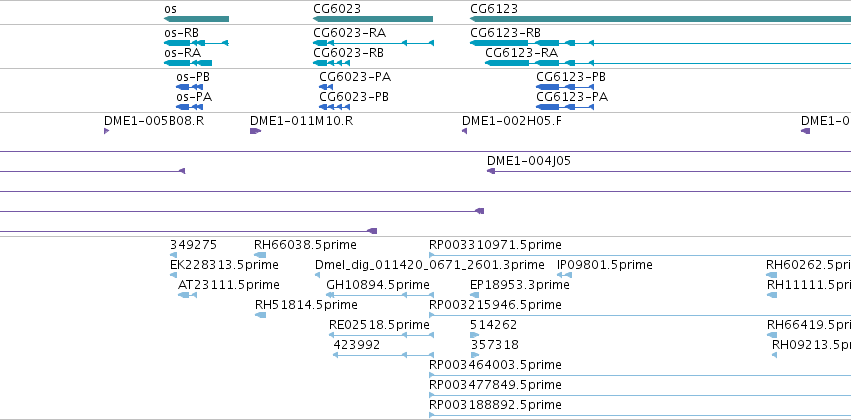Select the AT23111.5prime arrow glyph
851x420 pixels.
tap(187, 295)
